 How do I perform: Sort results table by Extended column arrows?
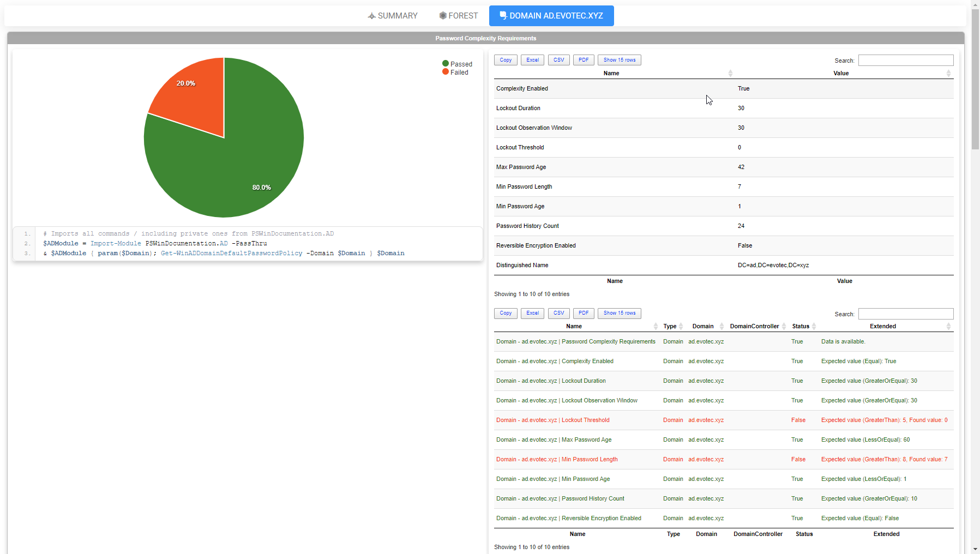(x=948, y=326)
